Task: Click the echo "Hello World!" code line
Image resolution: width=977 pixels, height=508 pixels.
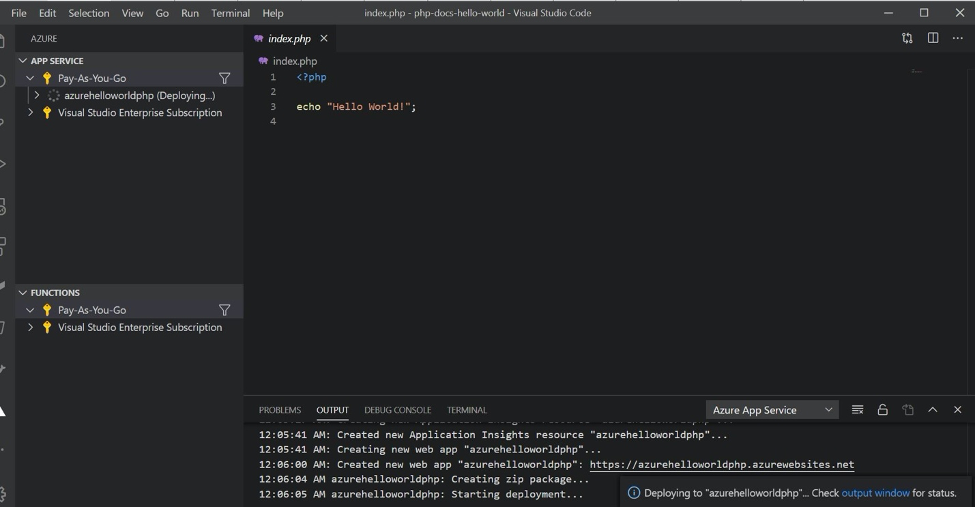Action: tap(356, 107)
